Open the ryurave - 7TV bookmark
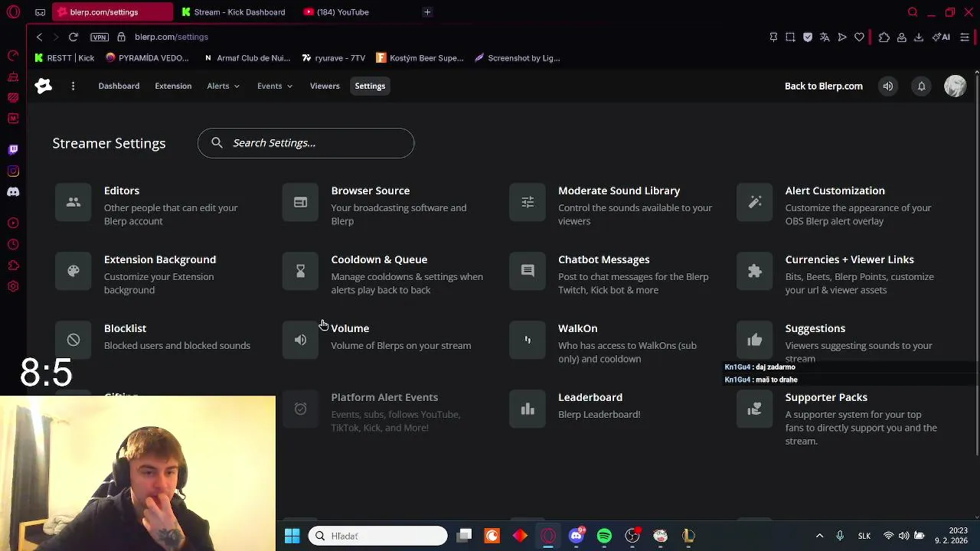980x551 pixels. click(x=333, y=58)
